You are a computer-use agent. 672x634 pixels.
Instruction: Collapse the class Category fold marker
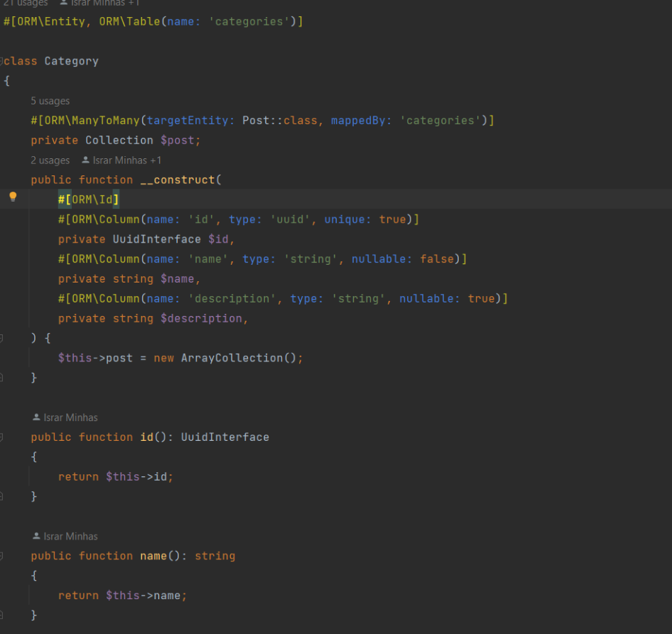click(x=1, y=61)
